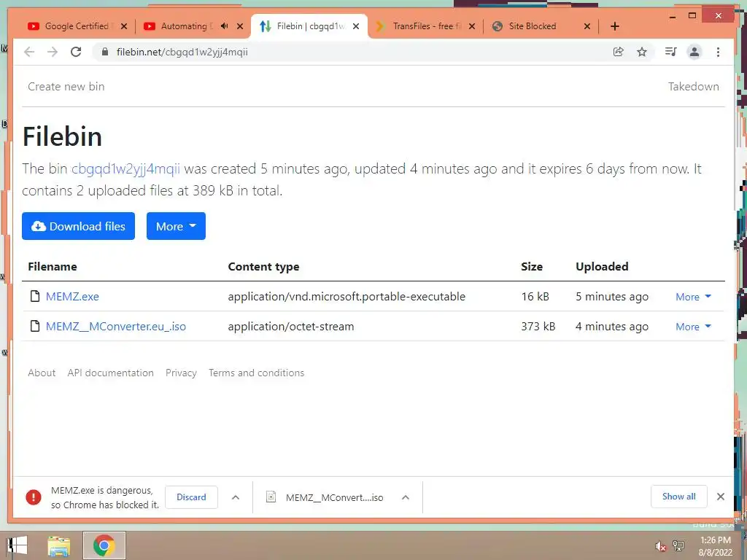Maximize the Chrome window
This screenshot has width=747, height=560.
(x=692, y=16)
